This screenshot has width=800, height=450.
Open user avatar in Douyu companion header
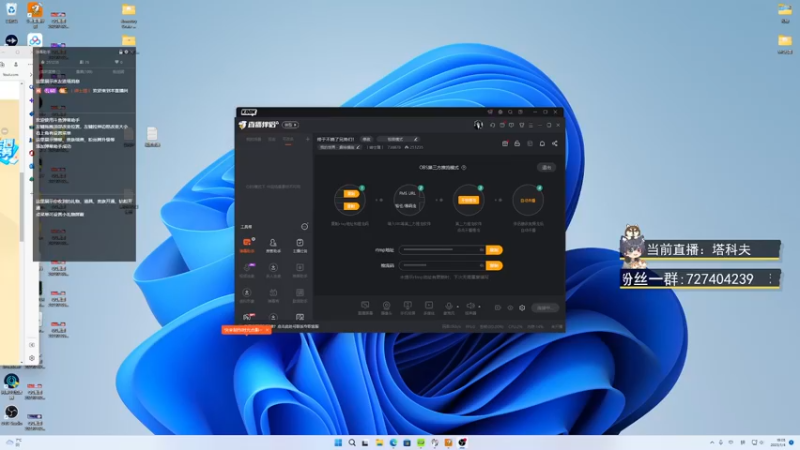tap(478, 125)
